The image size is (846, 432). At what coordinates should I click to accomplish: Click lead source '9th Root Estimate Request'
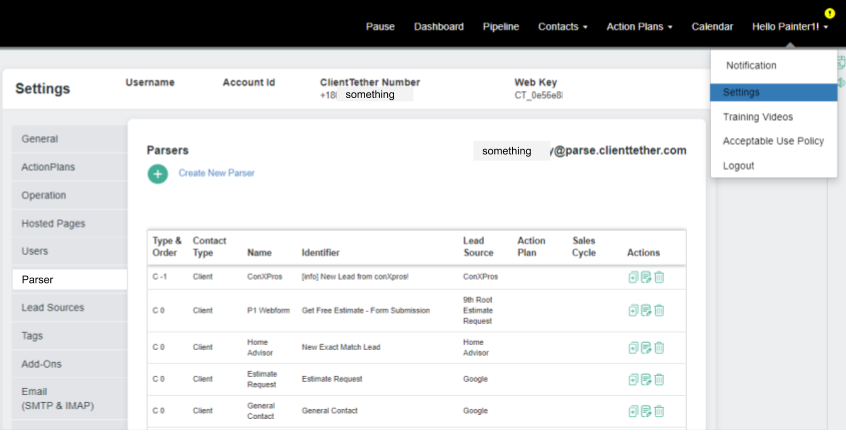click(478, 311)
